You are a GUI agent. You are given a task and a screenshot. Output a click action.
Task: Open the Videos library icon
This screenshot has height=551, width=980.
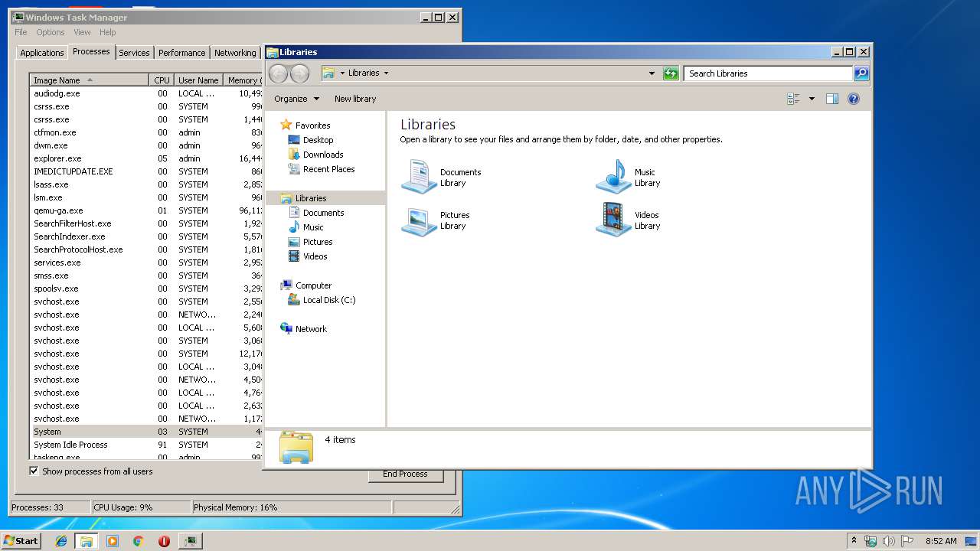click(x=614, y=220)
